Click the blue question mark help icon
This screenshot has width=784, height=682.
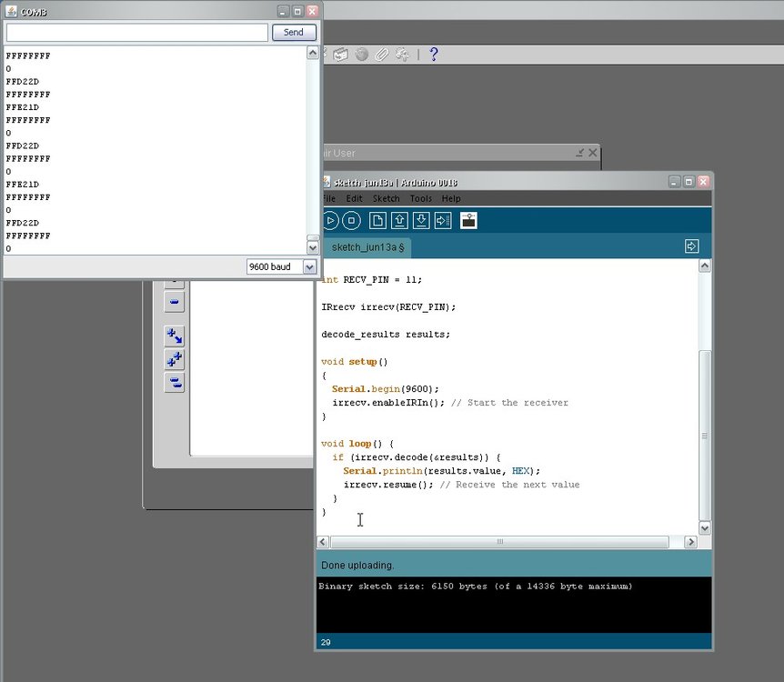[434, 54]
